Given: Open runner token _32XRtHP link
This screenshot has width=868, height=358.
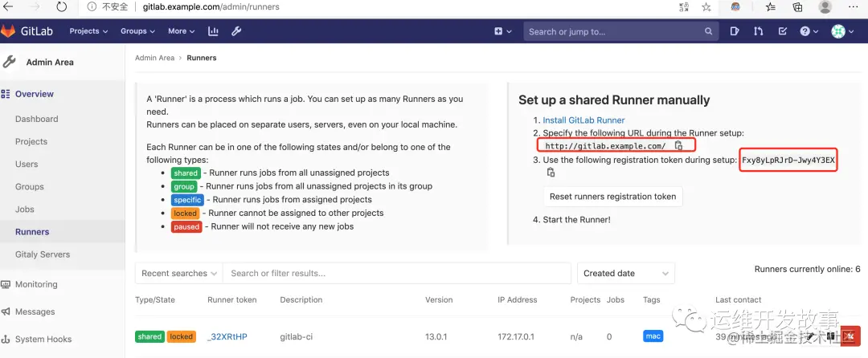Looking at the screenshot, I should coord(227,336).
